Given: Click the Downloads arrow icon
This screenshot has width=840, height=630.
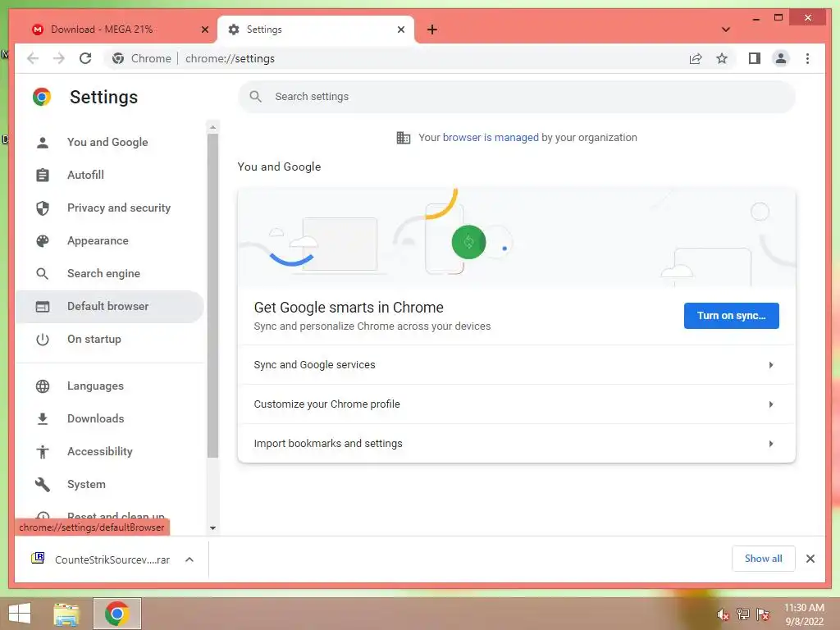Looking at the screenshot, I should click(x=43, y=418).
